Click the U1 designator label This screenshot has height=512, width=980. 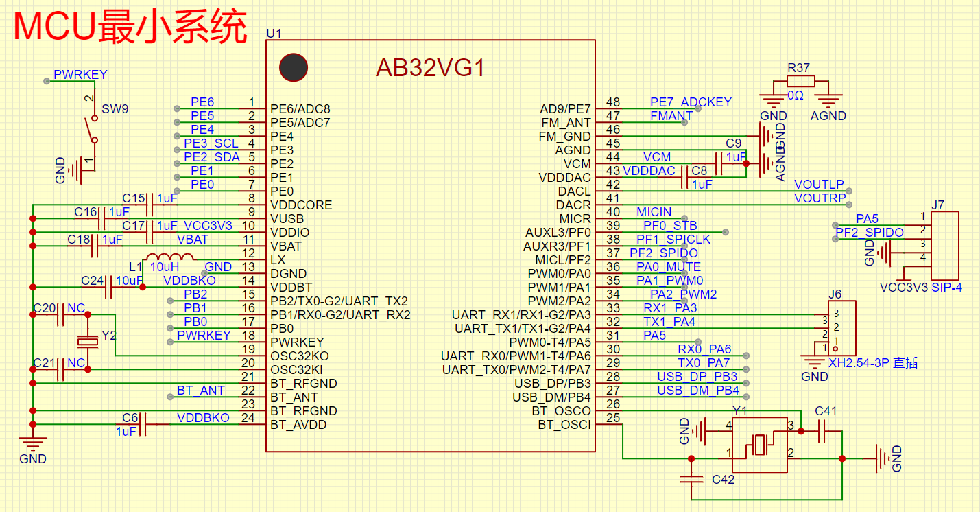coord(274,33)
